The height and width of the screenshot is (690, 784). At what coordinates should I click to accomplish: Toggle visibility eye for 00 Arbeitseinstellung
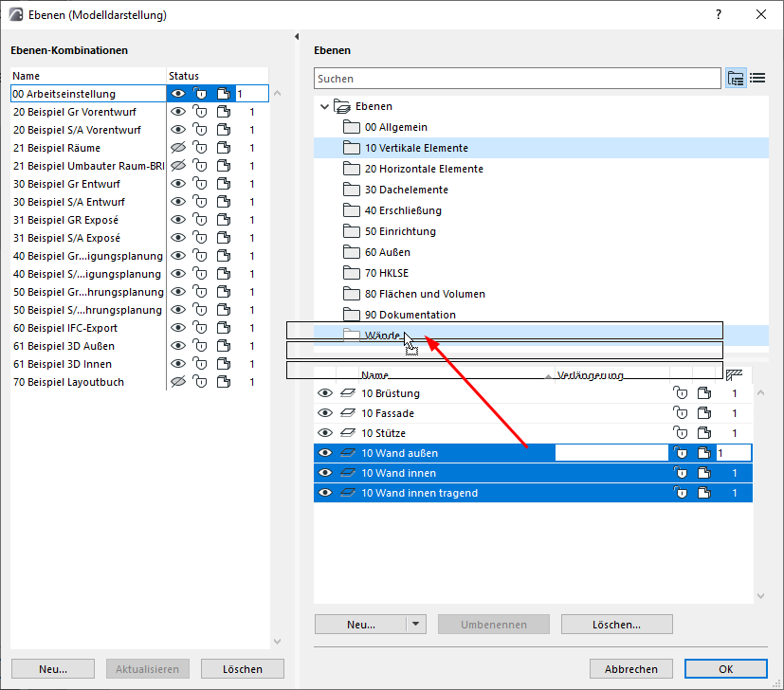click(178, 94)
